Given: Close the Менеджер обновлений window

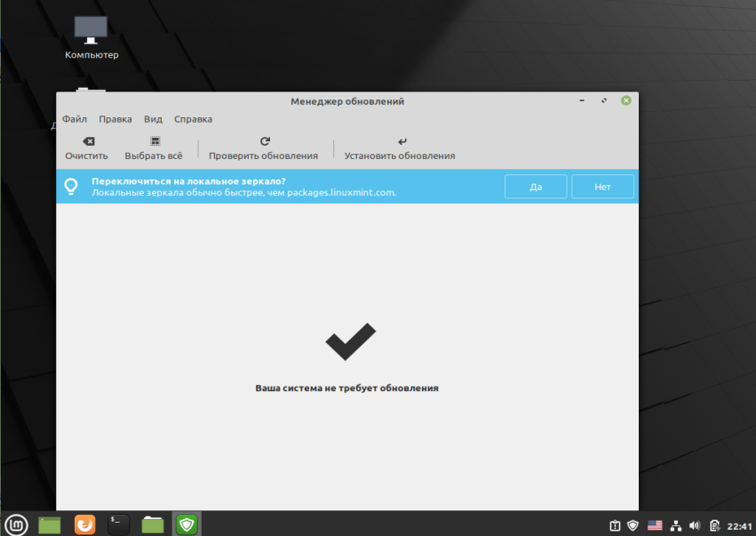Looking at the screenshot, I should point(625,100).
